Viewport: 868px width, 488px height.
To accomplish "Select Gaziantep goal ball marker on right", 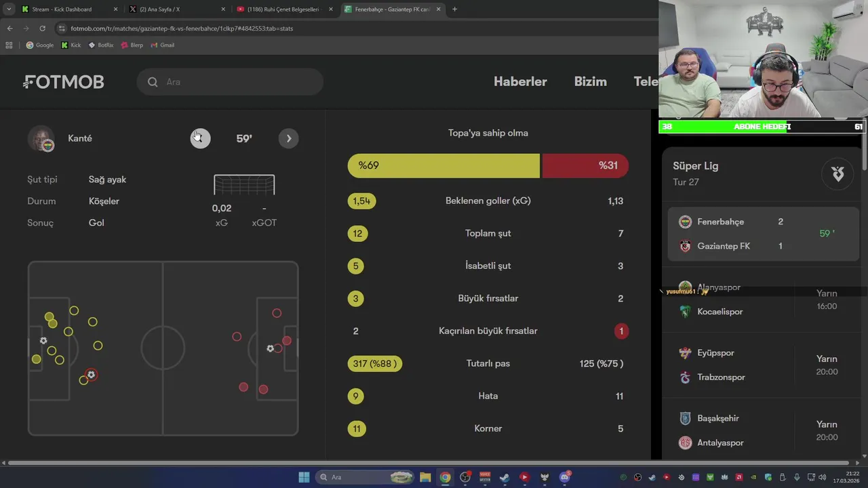I will 270,348.
